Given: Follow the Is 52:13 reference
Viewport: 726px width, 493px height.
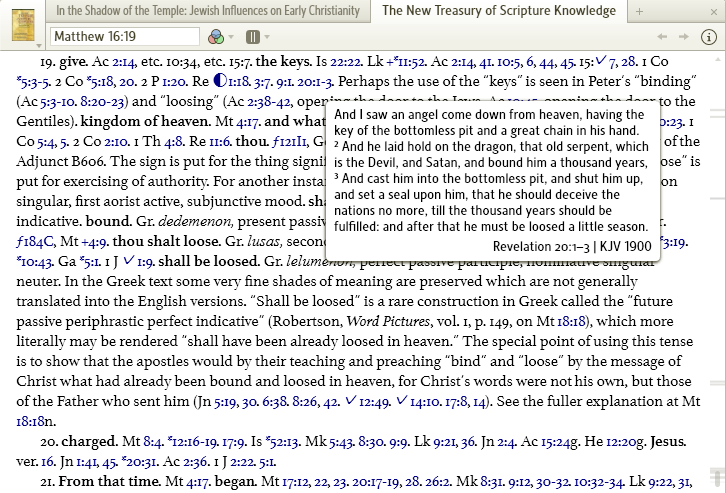Looking at the screenshot, I should (282, 441).
